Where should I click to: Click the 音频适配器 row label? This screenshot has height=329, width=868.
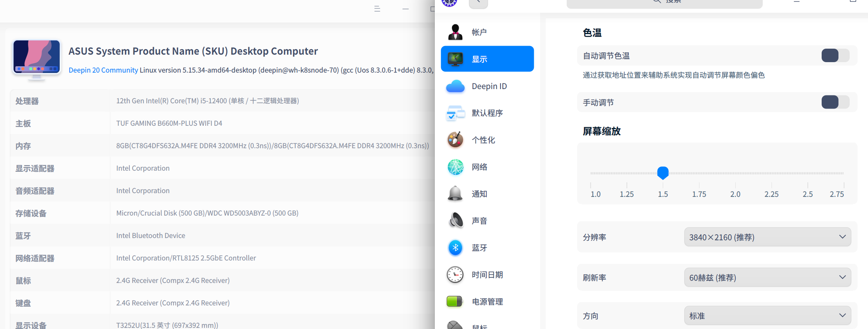point(35,191)
